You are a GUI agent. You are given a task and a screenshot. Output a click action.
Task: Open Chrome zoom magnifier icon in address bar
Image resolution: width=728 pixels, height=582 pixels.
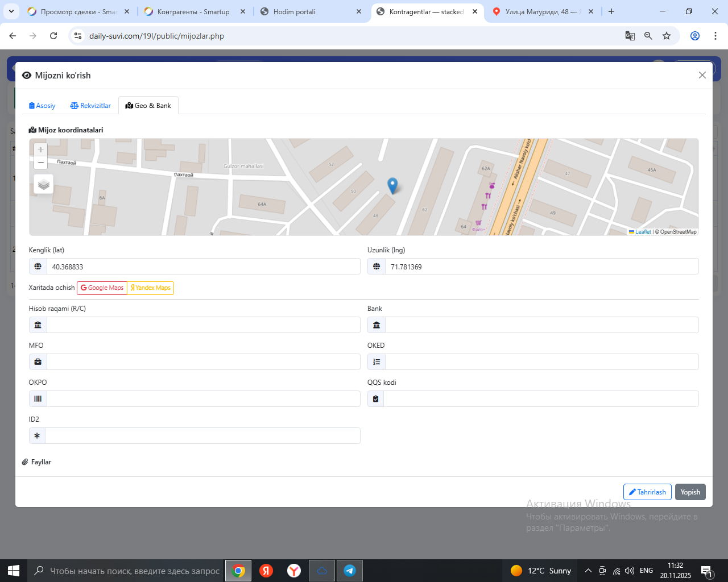(648, 36)
